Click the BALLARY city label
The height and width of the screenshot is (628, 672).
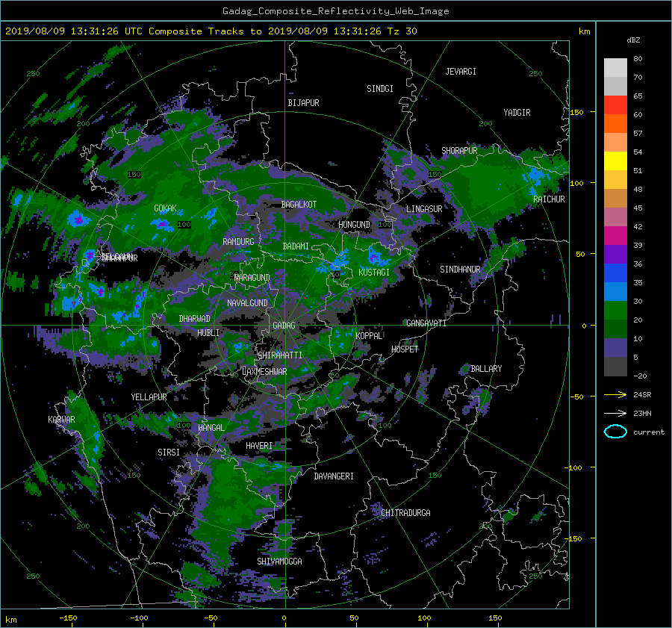click(486, 369)
